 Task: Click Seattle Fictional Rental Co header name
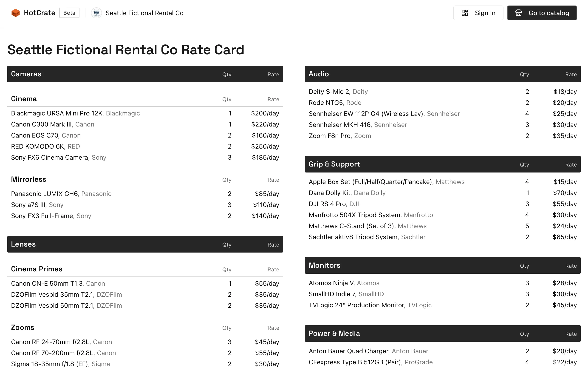point(144,13)
